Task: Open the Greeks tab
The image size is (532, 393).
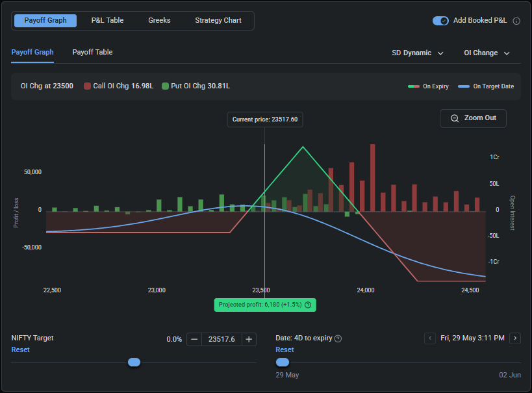Action: pyautogui.click(x=159, y=20)
